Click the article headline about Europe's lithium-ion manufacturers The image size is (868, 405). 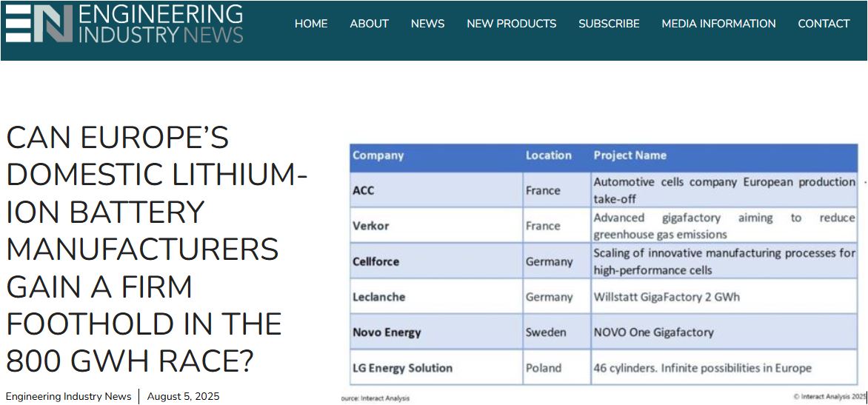coord(157,249)
